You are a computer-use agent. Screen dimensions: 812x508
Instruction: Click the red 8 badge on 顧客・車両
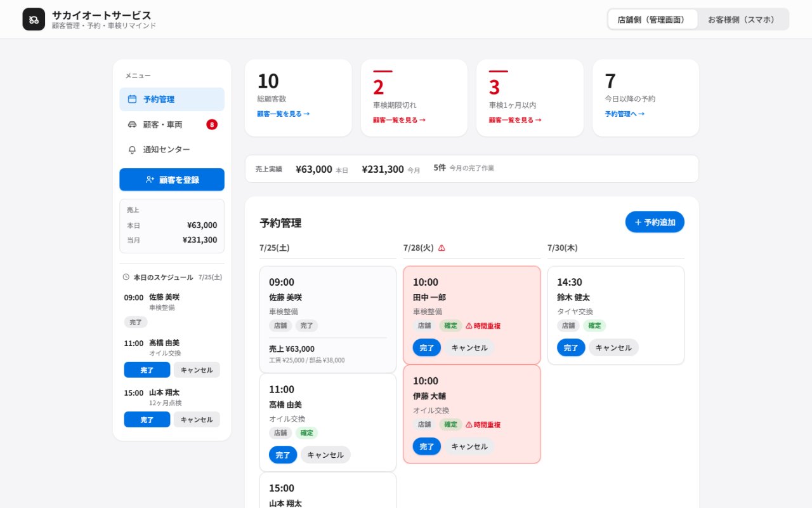coord(212,124)
